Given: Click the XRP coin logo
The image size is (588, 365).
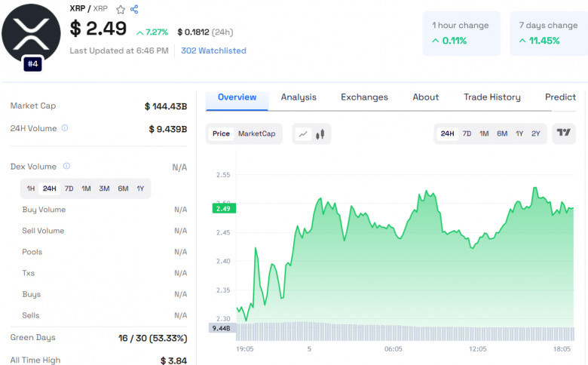Looking at the screenshot, I should click(x=31, y=33).
